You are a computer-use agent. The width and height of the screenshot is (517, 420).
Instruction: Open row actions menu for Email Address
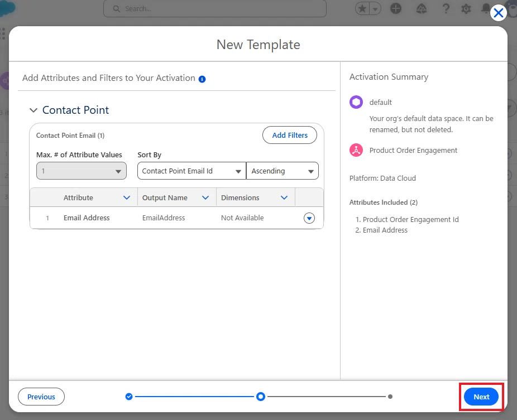309,218
